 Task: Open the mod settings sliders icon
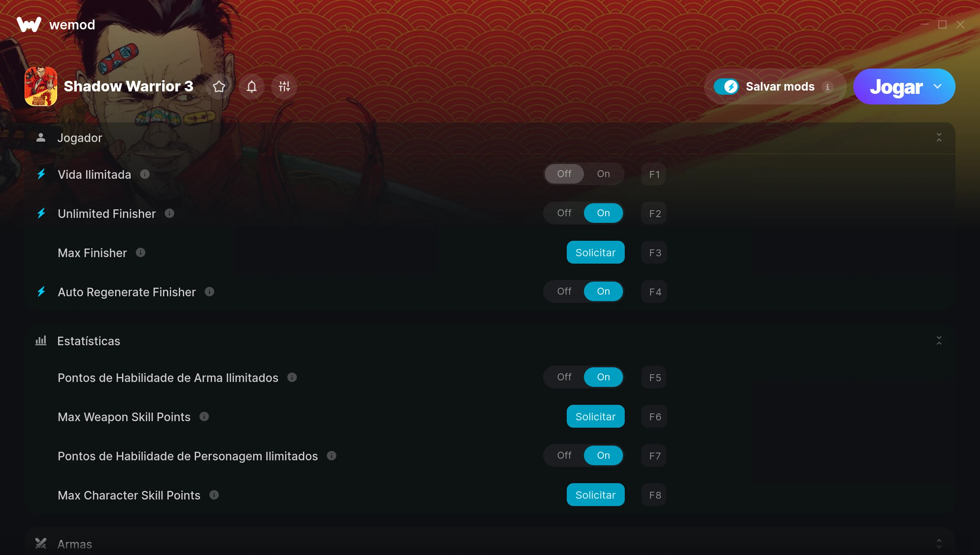tap(284, 87)
